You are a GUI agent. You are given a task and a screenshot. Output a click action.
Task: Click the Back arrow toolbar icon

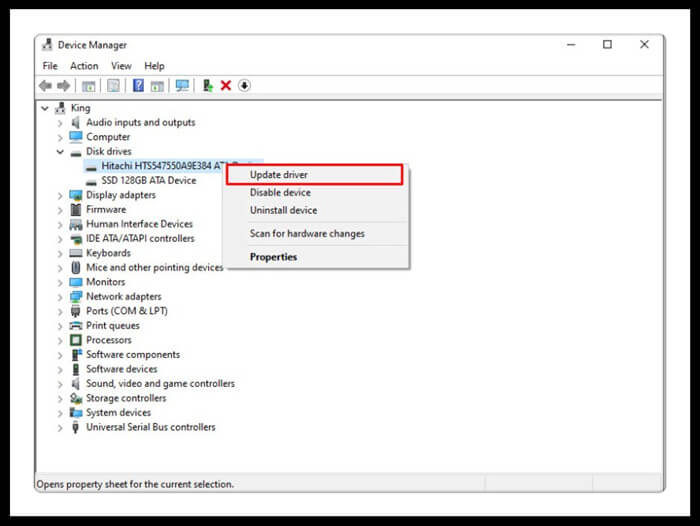46,85
